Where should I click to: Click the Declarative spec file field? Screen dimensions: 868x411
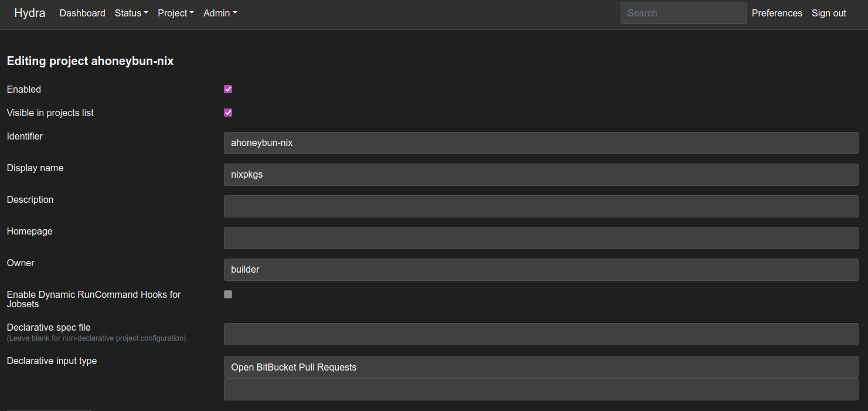pyautogui.click(x=541, y=334)
